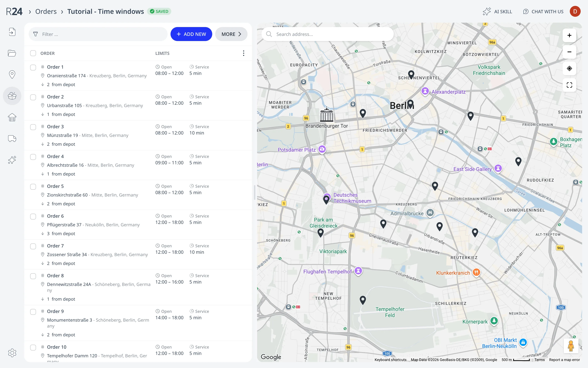Click Order 9 time window 14:00 – 18:00
The width and height of the screenshot is (588, 368).
click(x=169, y=318)
